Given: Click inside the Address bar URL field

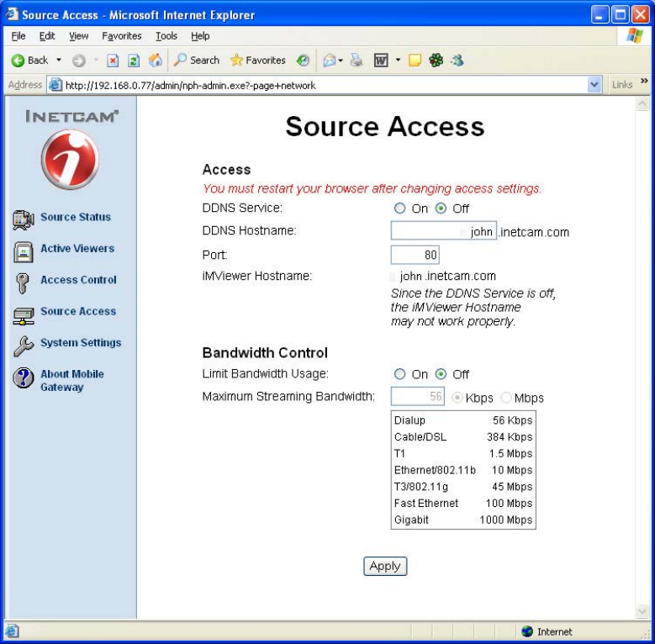Looking at the screenshot, I should (x=324, y=85).
